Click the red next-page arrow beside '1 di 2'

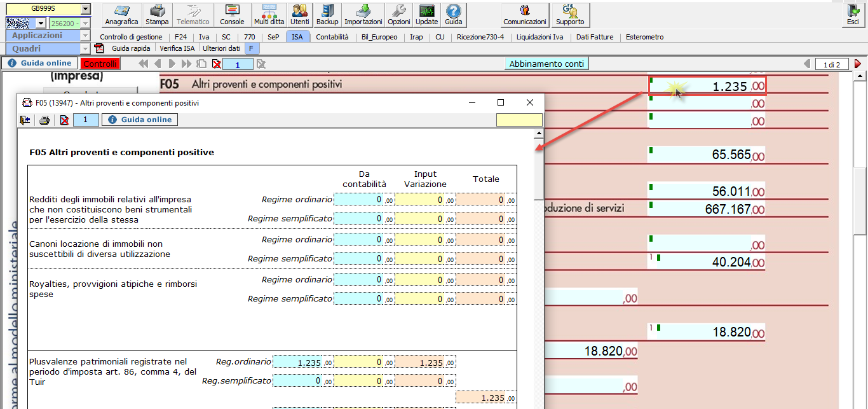pyautogui.click(x=858, y=64)
